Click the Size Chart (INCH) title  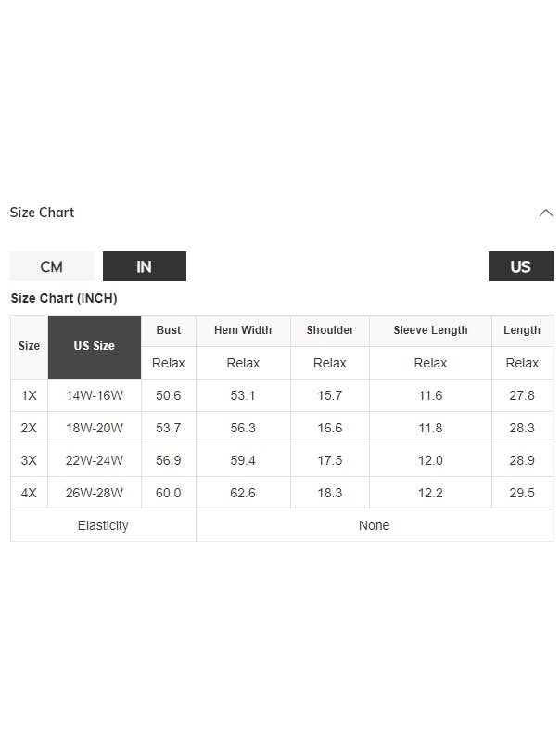click(64, 298)
